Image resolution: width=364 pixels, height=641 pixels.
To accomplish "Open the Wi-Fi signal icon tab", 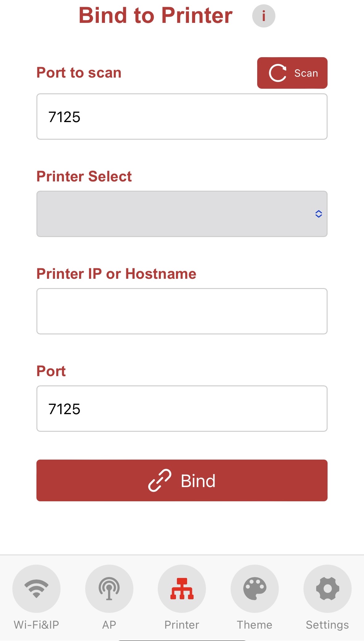I will pos(36,588).
